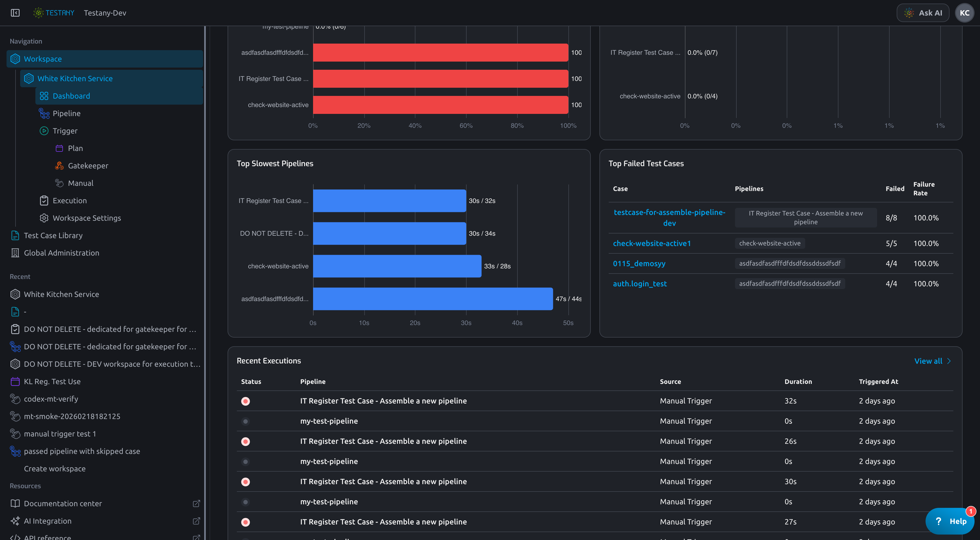Click check-website-active pipeline tag
980x540 pixels.
tap(770, 243)
